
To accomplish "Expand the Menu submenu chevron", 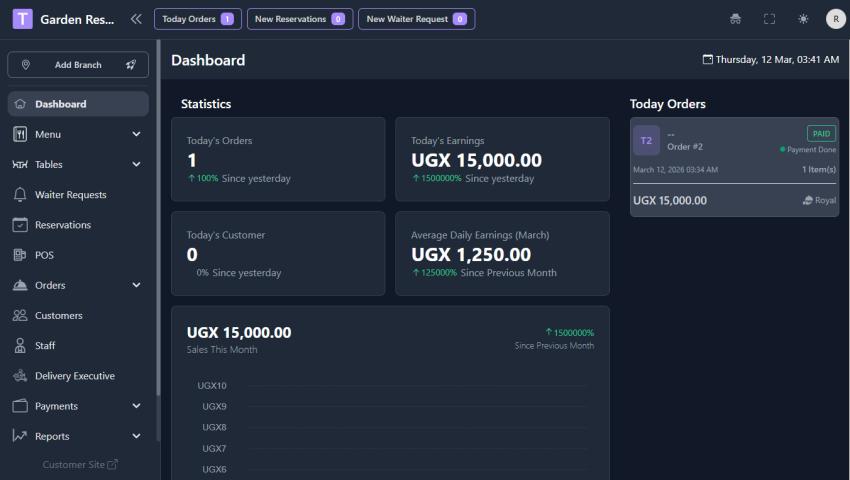I will tap(136, 134).
